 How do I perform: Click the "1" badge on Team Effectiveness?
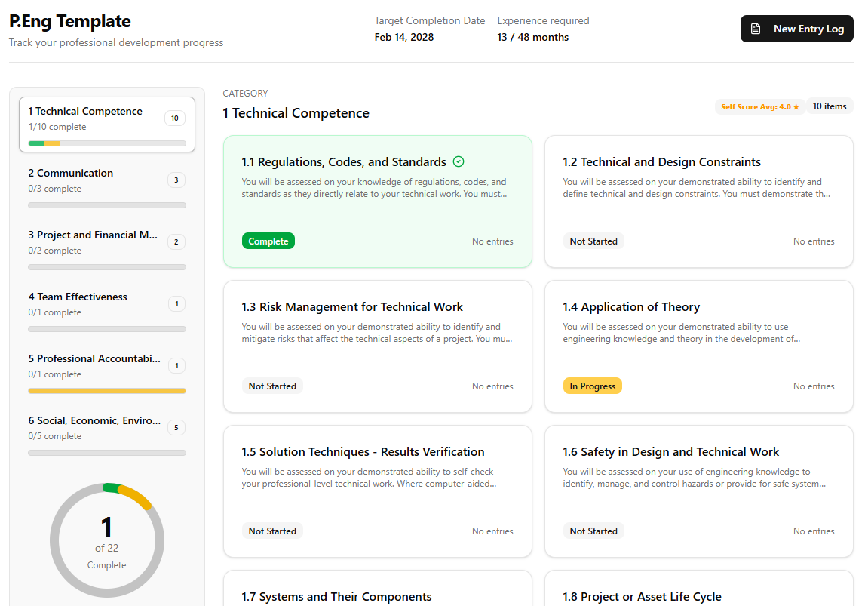176,303
